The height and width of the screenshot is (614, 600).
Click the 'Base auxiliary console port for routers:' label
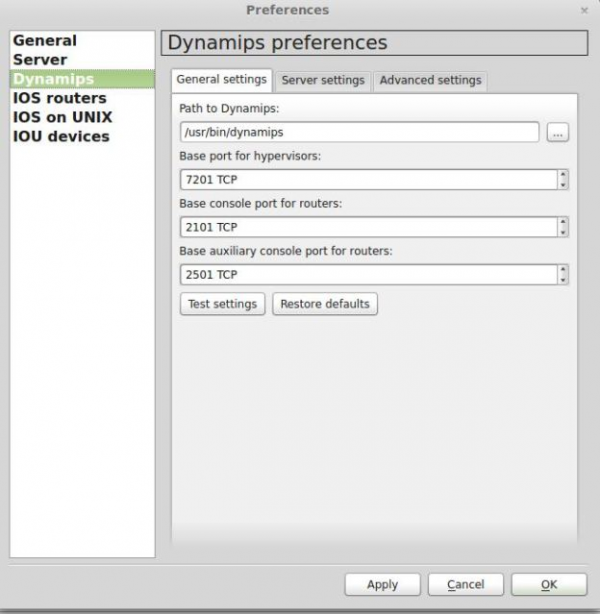tap(286, 251)
